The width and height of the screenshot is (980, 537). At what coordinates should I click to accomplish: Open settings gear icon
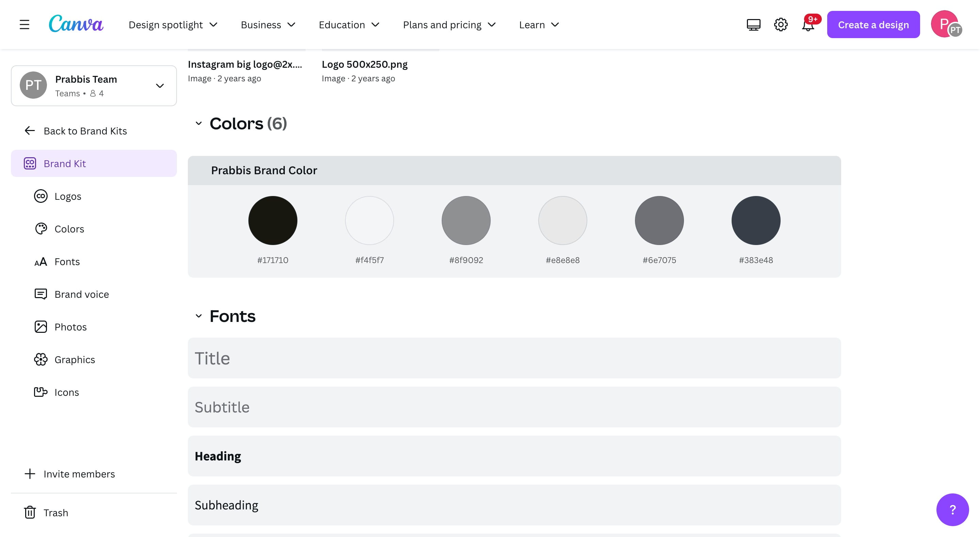781,25
